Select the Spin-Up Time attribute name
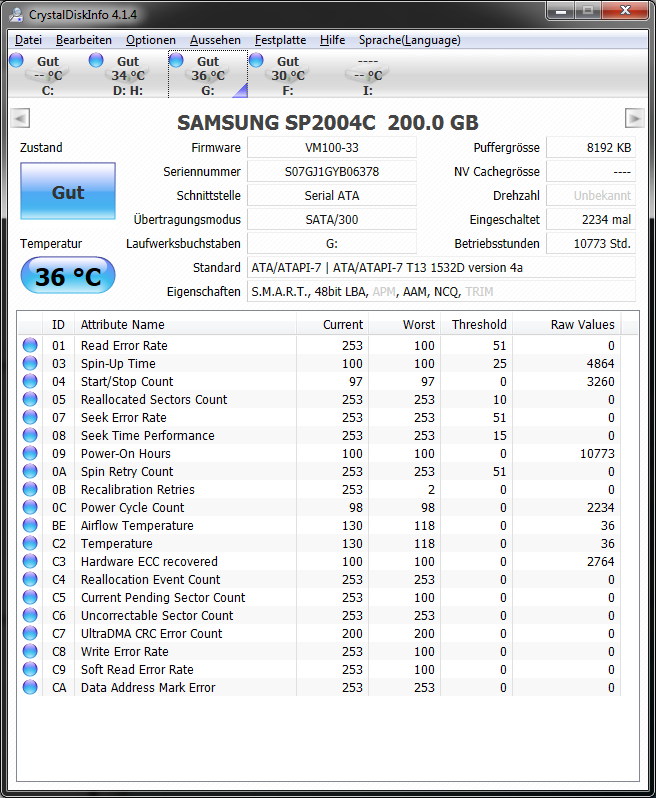The width and height of the screenshot is (656, 798). coord(118,363)
